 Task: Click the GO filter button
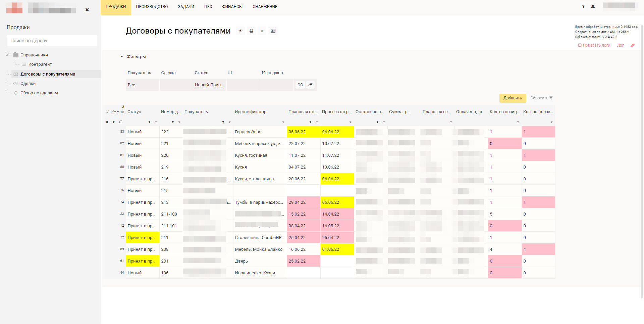click(x=300, y=85)
